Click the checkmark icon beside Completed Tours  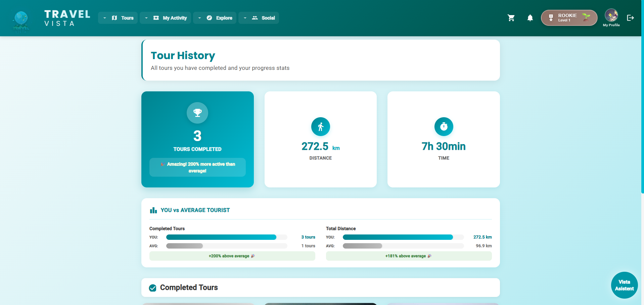pos(153,288)
